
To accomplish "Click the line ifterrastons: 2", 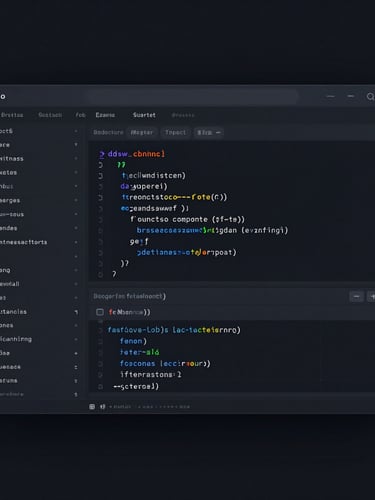I will point(151,375).
